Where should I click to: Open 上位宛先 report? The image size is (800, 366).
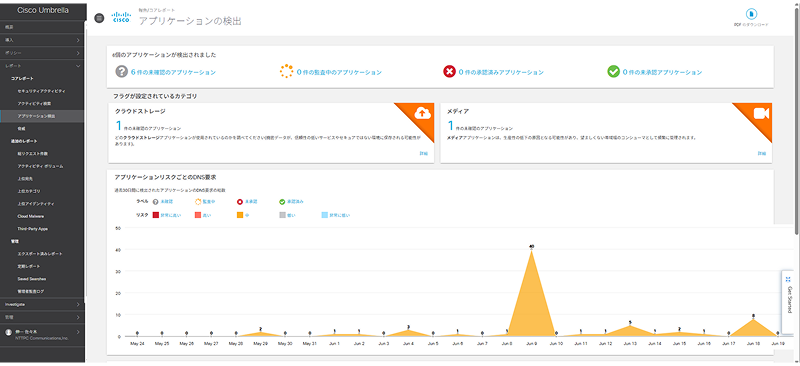[25, 179]
